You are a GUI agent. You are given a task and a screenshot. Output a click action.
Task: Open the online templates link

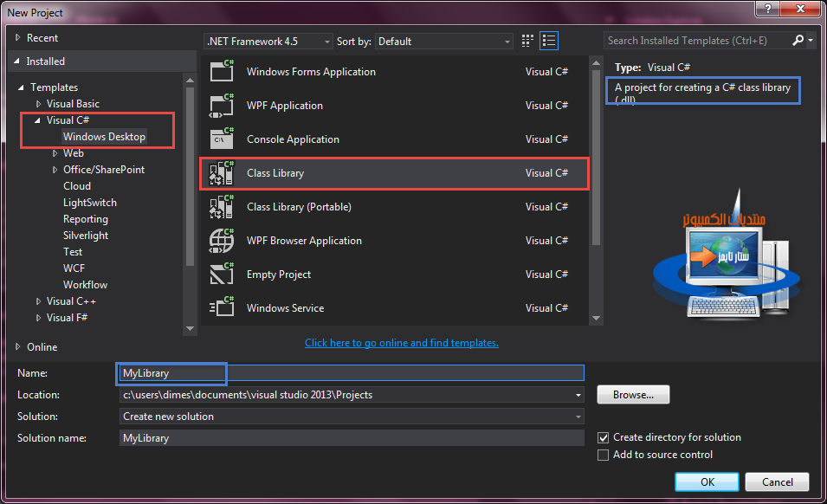(x=401, y=343)
